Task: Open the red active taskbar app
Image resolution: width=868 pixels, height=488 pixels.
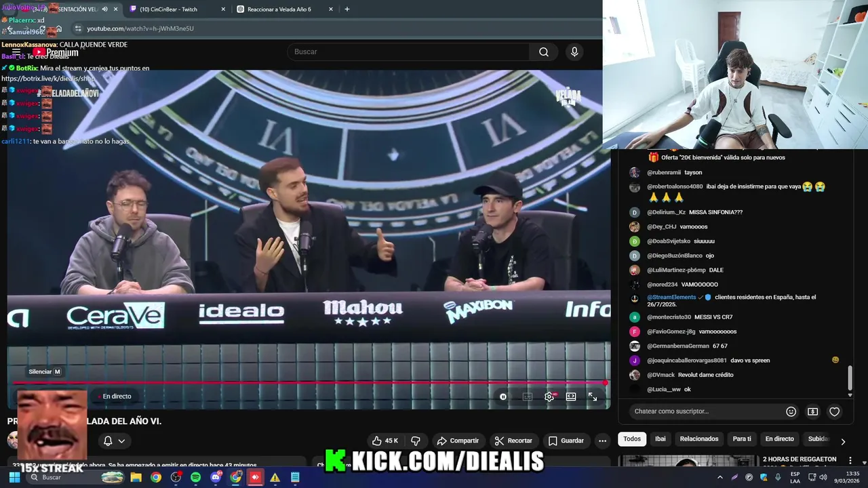Action: click(255, 477)
